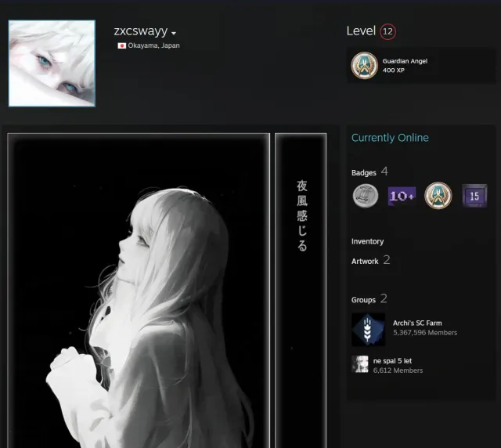Open the Archi's SC Farm group icon
501x448 pixels.
(x=368, y=330)
